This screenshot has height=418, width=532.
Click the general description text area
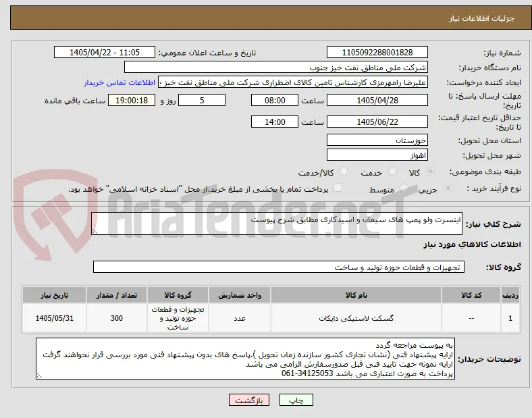point(277,224)
